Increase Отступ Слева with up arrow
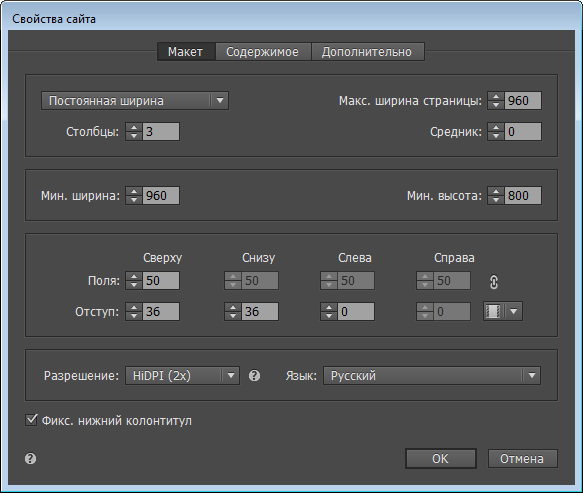The width and height of the screenshot is (583, 493). (x=329, y=307)
